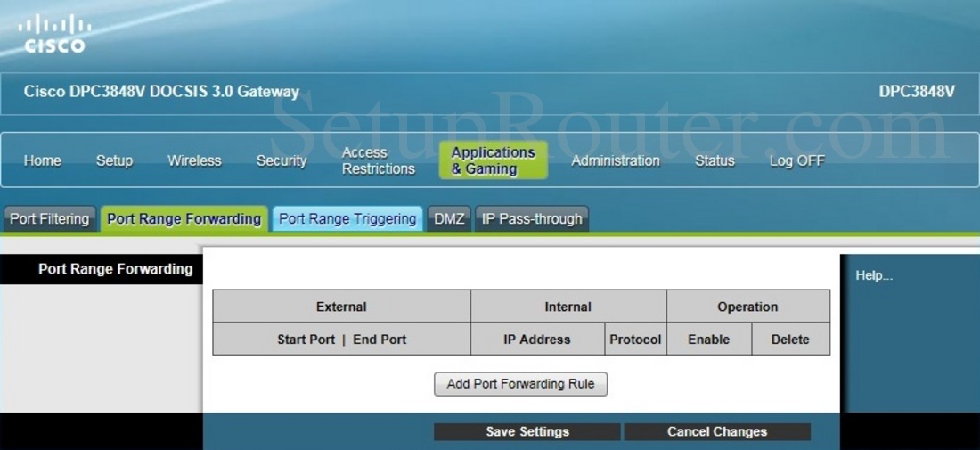Open the Wireless menu
The height and width of the screenshot is (450, 980).
[194, 160]
